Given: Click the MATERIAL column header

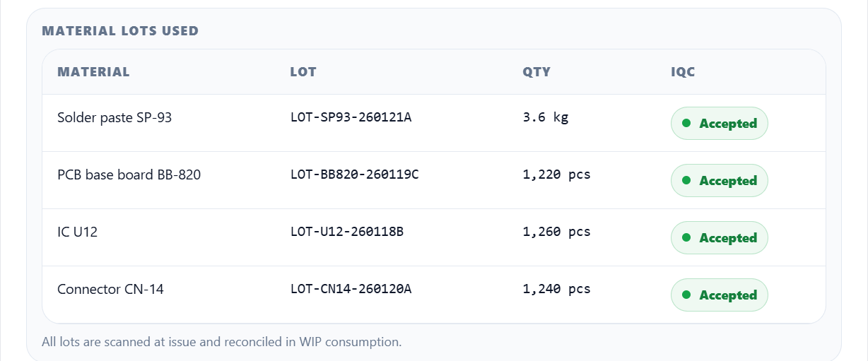Looking at the screenshot, I should (x=93, y=72).
